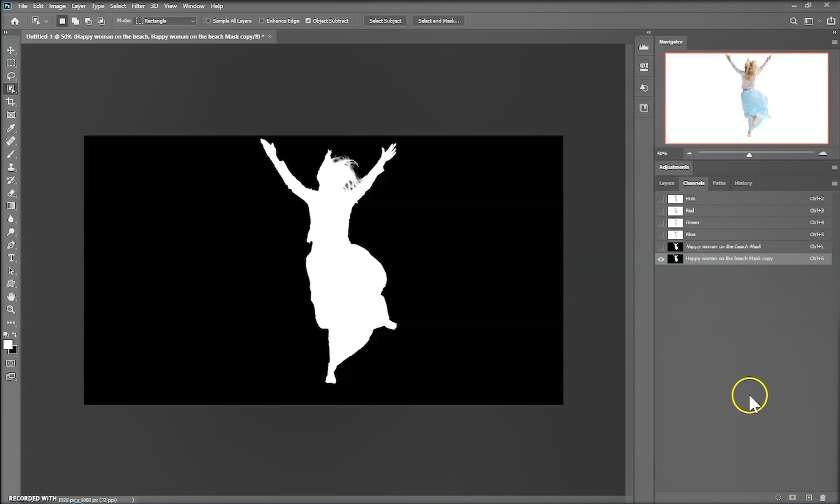Select the Zoom tool
The width and height of the screenshot is (840, 504).
tap(11, 310)
